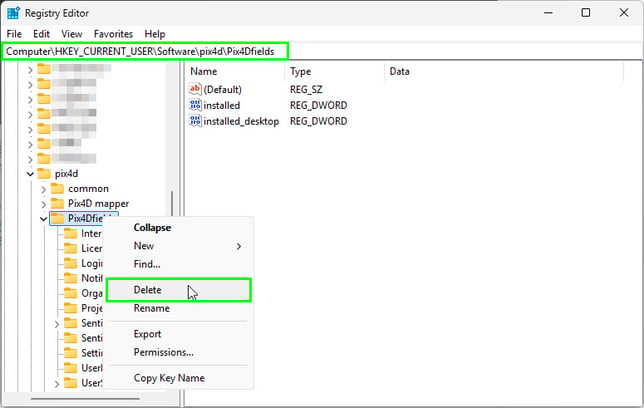Expand the Pix4D mapper key

(44, 204)
